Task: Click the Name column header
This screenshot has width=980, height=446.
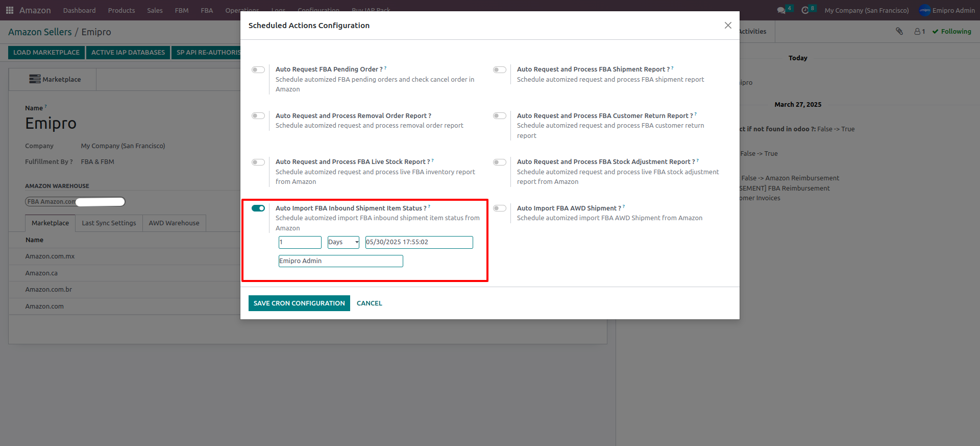Action: pyautogui.click(x=34, y=240)
